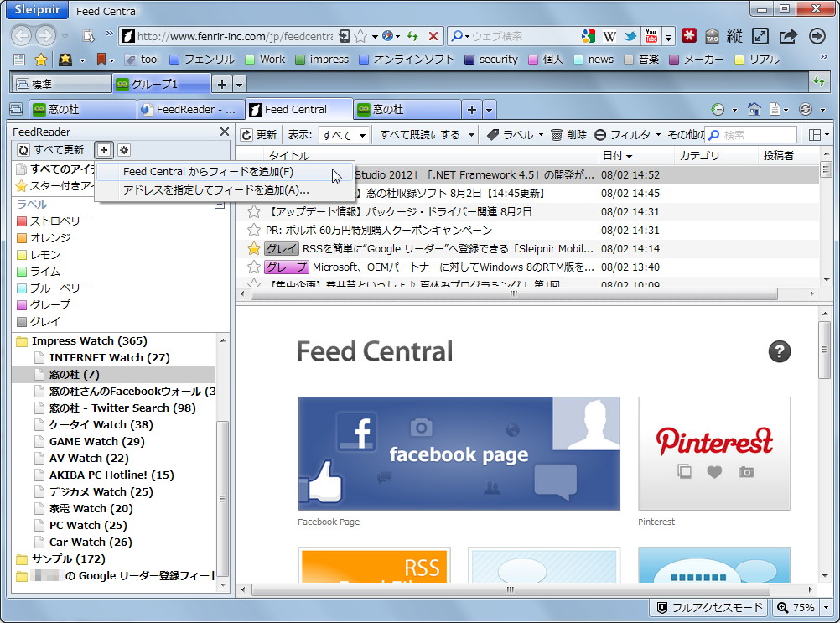Collapse the Impress Watch folder
Image resolution: width=840 pixels, height=623 pixels.
pyautogui.click(x=23, y=340)
